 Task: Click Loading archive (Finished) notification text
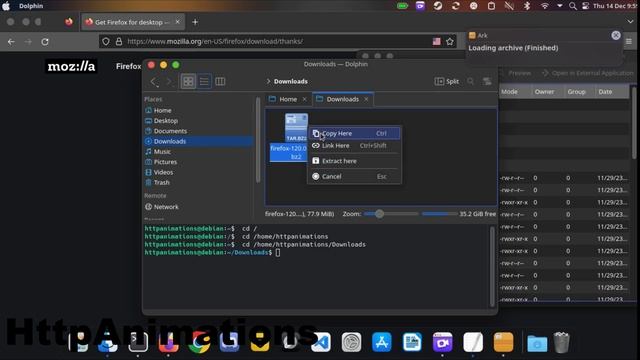(x=513, y=48)
